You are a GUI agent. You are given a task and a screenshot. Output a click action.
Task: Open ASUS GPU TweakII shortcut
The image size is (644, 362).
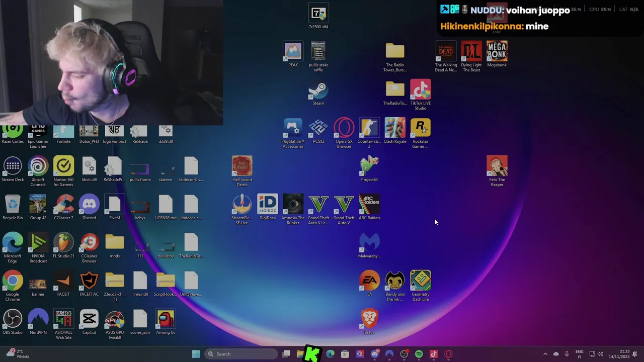click(x=115, y=324)
